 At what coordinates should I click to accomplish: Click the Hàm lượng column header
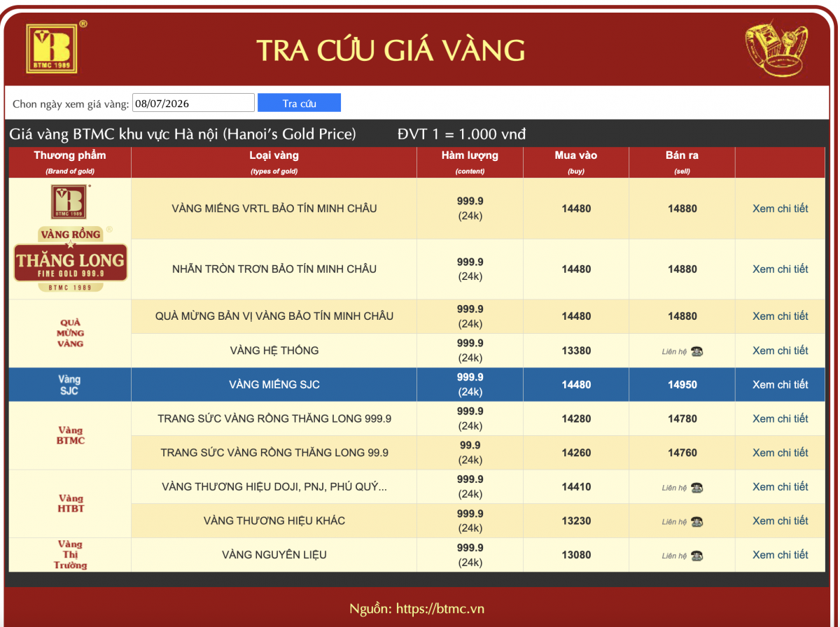click(x=470, y=162)
